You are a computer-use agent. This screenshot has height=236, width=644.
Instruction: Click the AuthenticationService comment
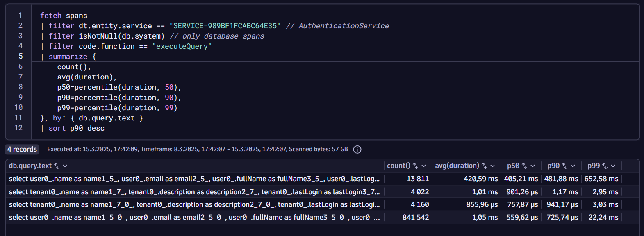[337, 26]
